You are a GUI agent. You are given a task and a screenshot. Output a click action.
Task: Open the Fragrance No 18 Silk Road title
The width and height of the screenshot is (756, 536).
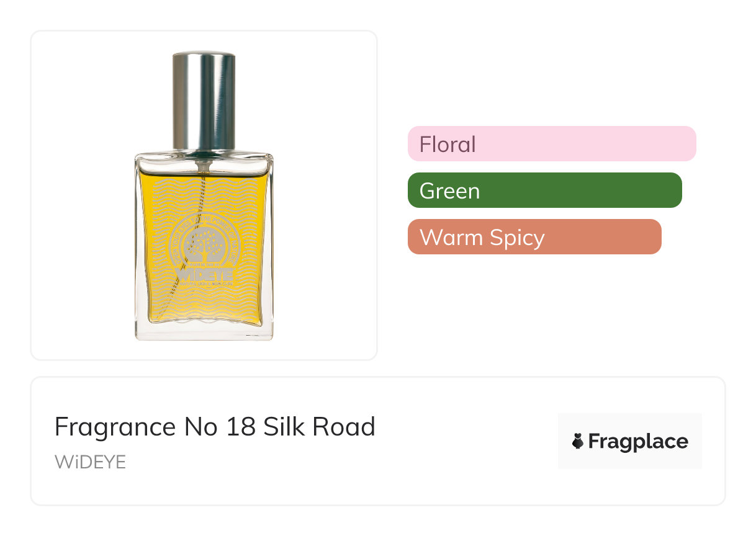(x=215, y=427)
